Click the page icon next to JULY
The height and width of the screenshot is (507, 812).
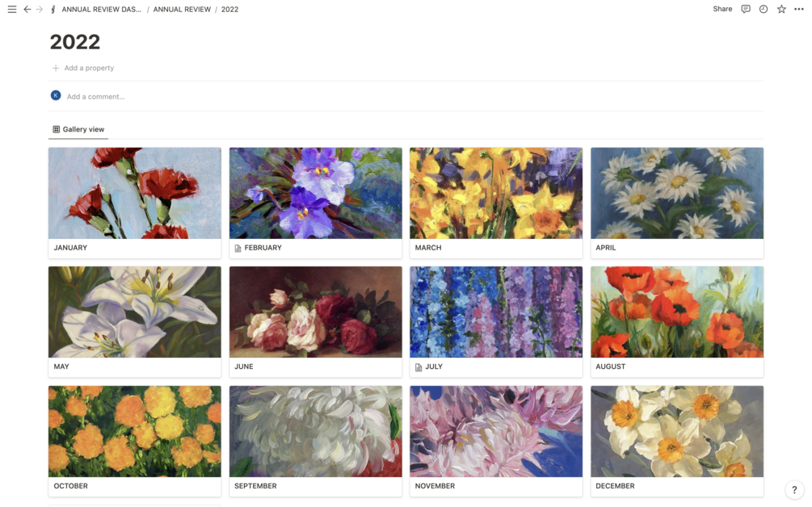(x=419, y=367)
